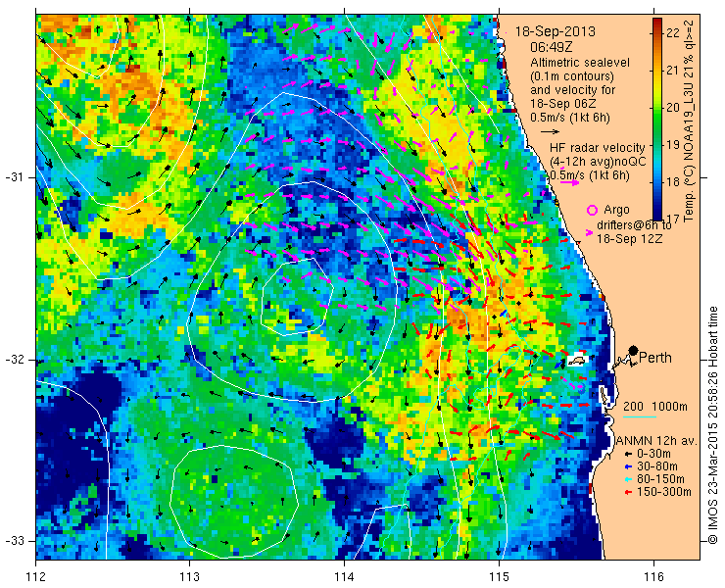
Task: Click the Argo label
Action: point(616,210)
